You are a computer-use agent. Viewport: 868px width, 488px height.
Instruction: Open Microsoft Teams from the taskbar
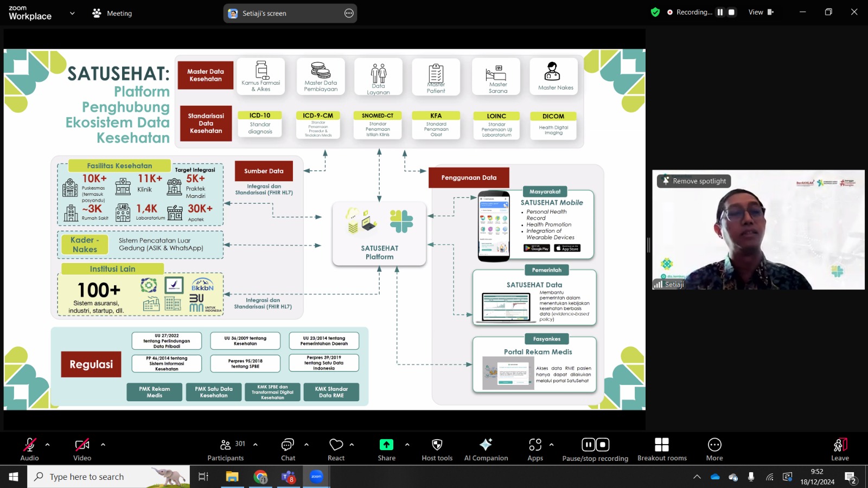coord(288,477)
